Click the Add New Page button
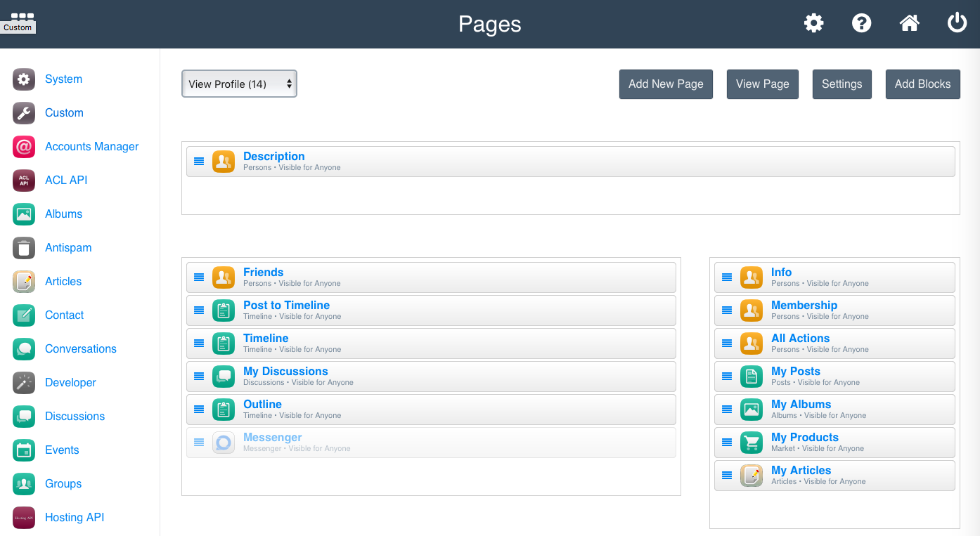Image resolution: width=980 pixels, height=536 pixels. tap(666, 84)
